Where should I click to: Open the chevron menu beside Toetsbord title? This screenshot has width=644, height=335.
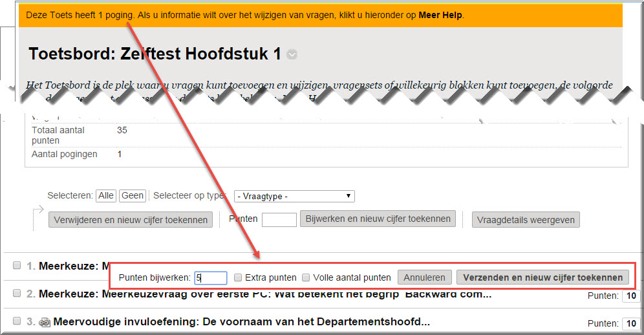292,55
